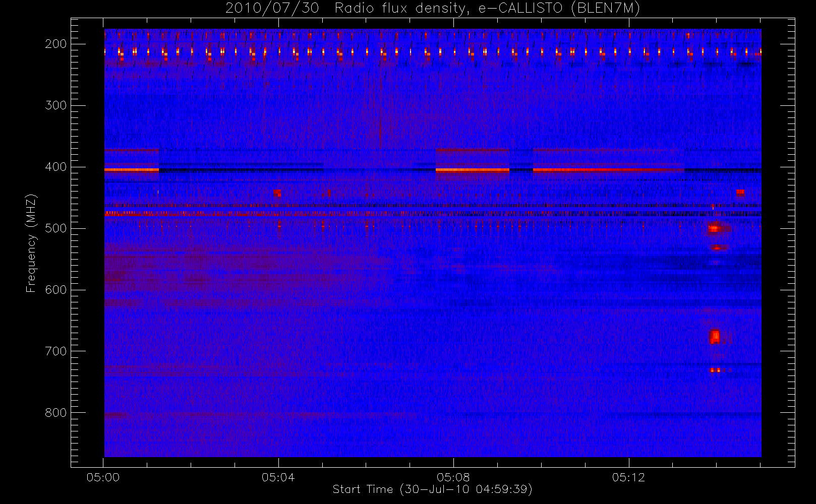Screen dimensions: 816x504
Task: Click the 05:08 time axis label
Action: coord(453,477)
